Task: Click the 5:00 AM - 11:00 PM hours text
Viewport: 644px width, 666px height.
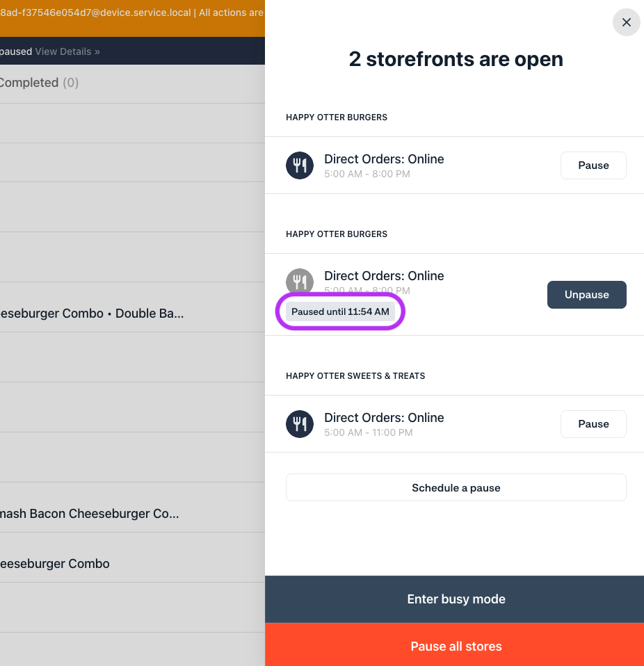Action: [x=369, y=432]
